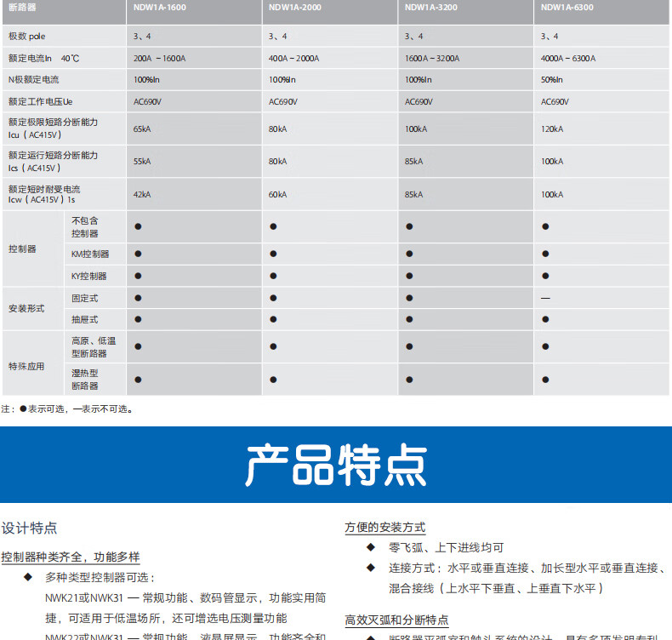Click the 特殊应用 row group label
The image size is (672, 640).
(26, 367)
